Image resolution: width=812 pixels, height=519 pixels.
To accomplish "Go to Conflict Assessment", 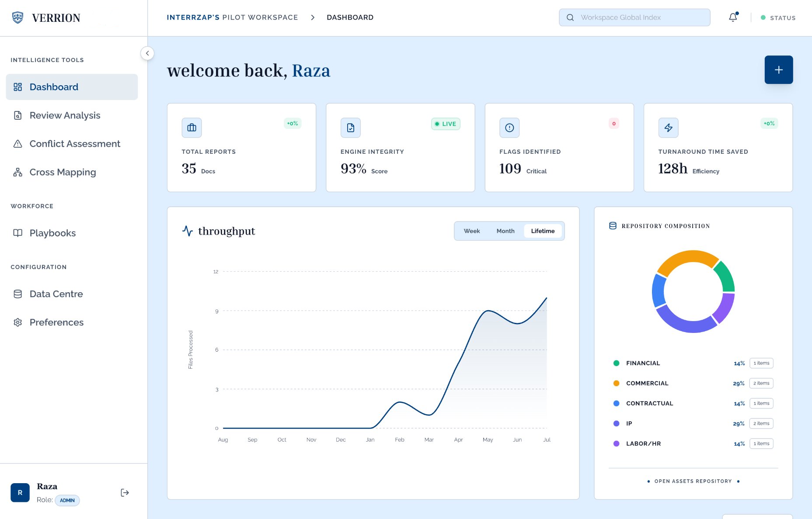I will pyautogui.click(x=72, y=144).
